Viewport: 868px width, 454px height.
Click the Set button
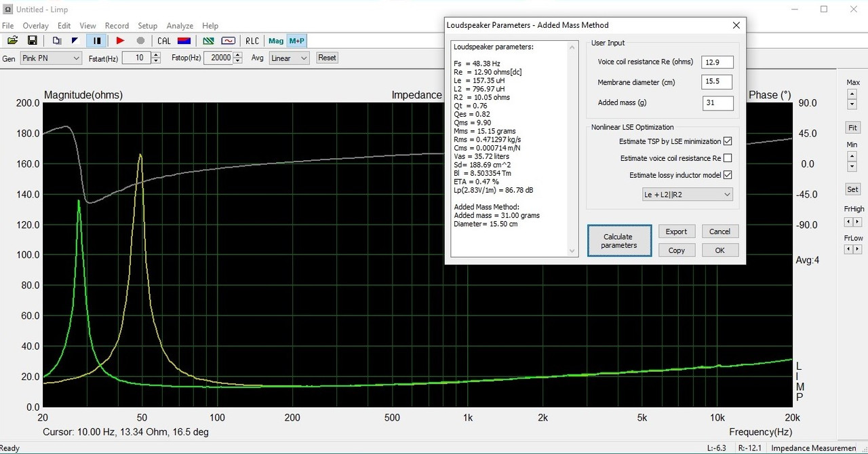pos(852,189)
